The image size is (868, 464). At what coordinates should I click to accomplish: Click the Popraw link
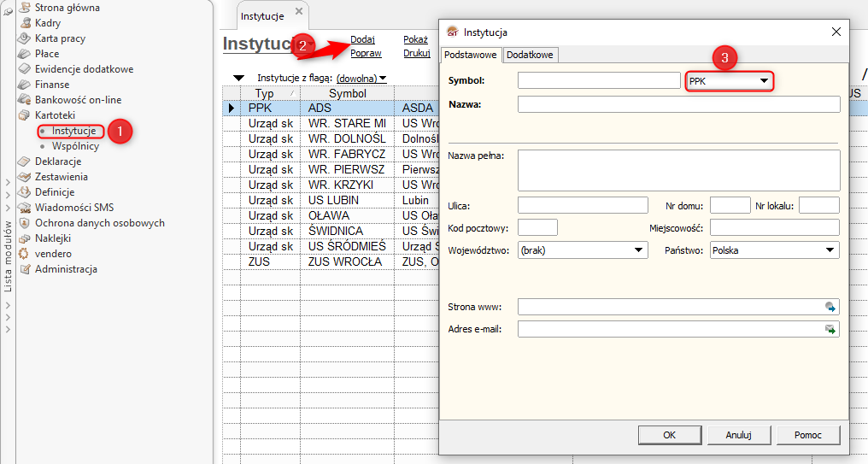pos(366,53)
